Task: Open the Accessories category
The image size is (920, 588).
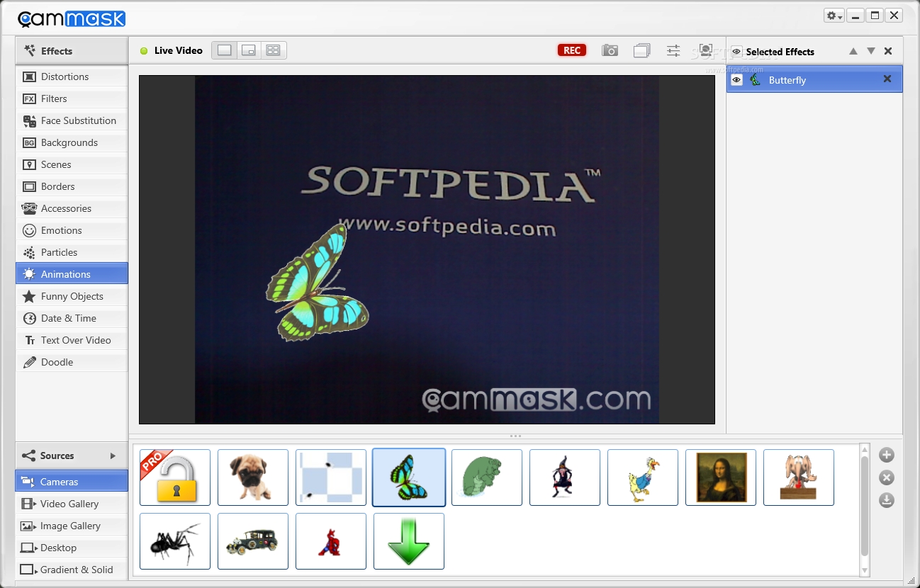Action: click(72, 208)
